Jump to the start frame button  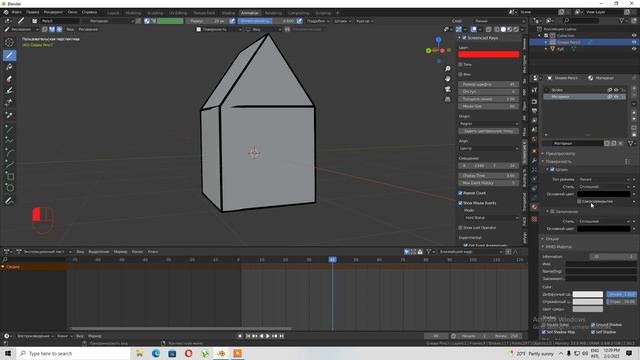pyautogui.click(x=247, y=336)
